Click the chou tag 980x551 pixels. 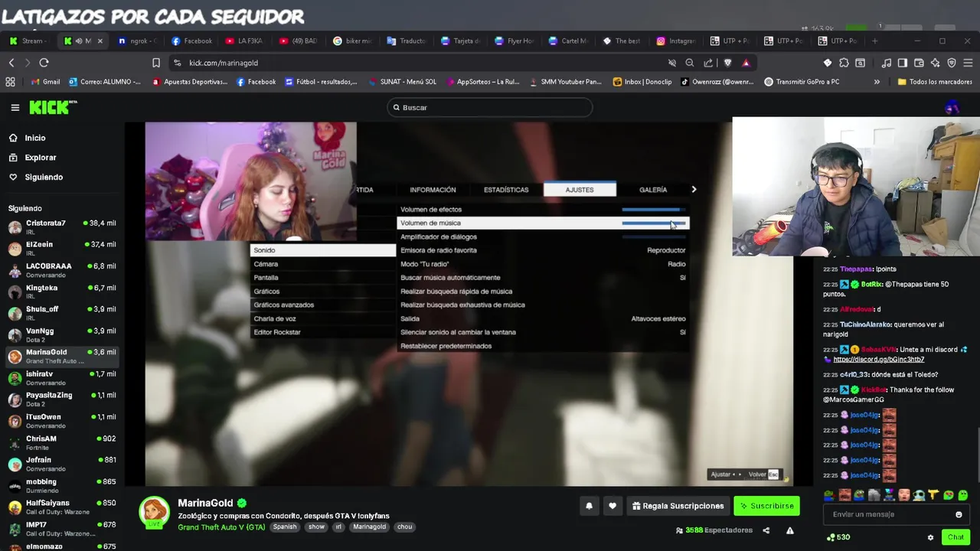pos(405,527)
